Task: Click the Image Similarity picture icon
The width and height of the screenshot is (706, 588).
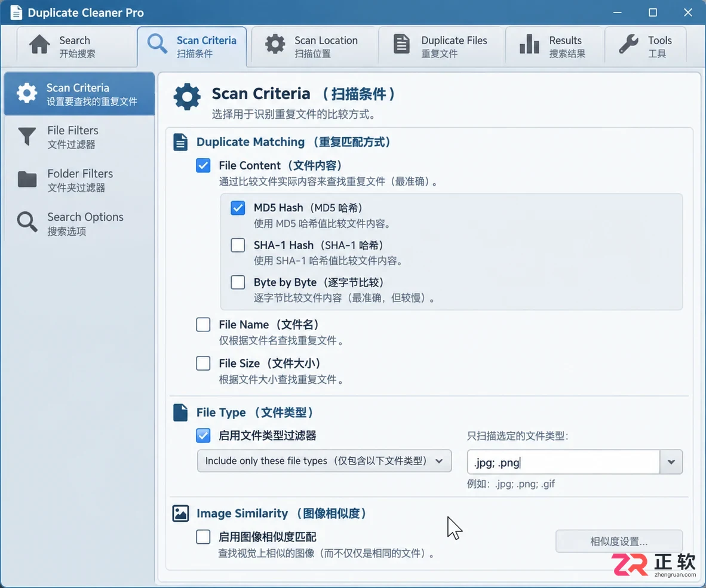Action: (180, 513)
